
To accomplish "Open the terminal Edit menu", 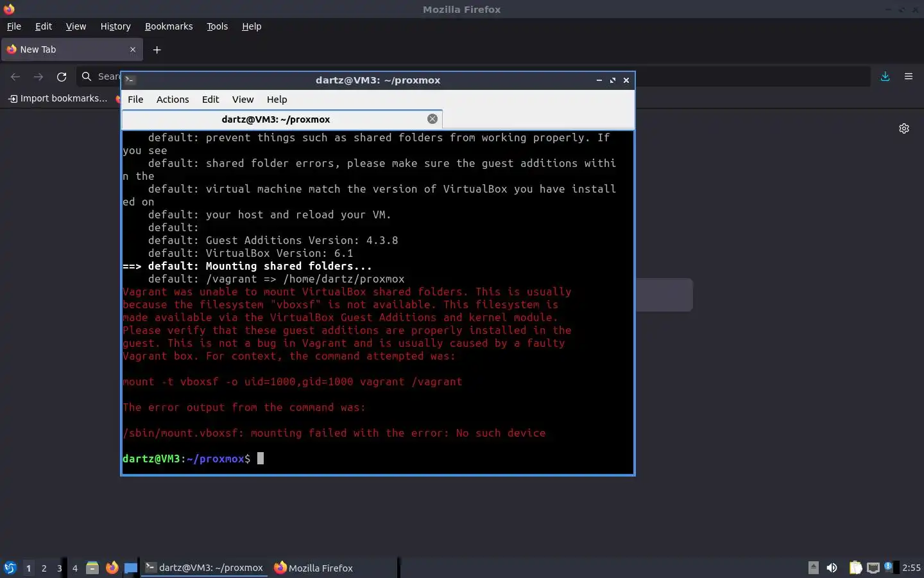I will [210, 100].
